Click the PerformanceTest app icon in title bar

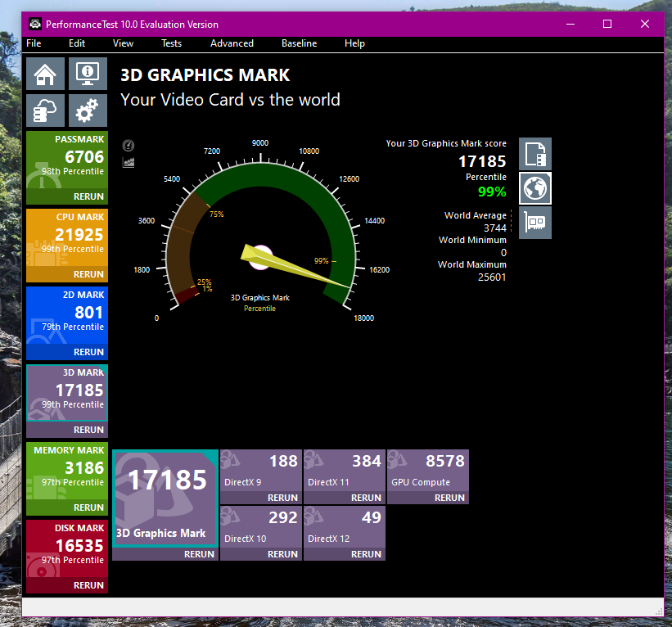tap(35, 24)
